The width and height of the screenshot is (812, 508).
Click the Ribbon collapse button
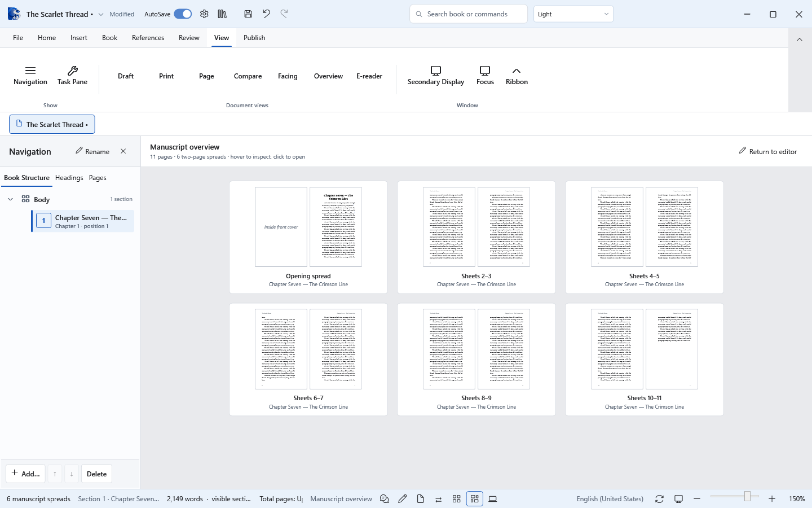tap(517, 76)
